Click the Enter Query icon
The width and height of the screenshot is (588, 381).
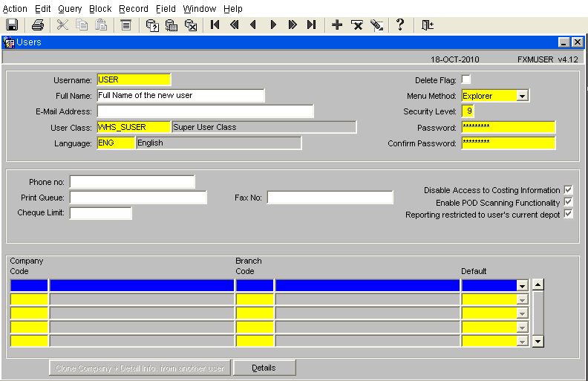(152, 25)
